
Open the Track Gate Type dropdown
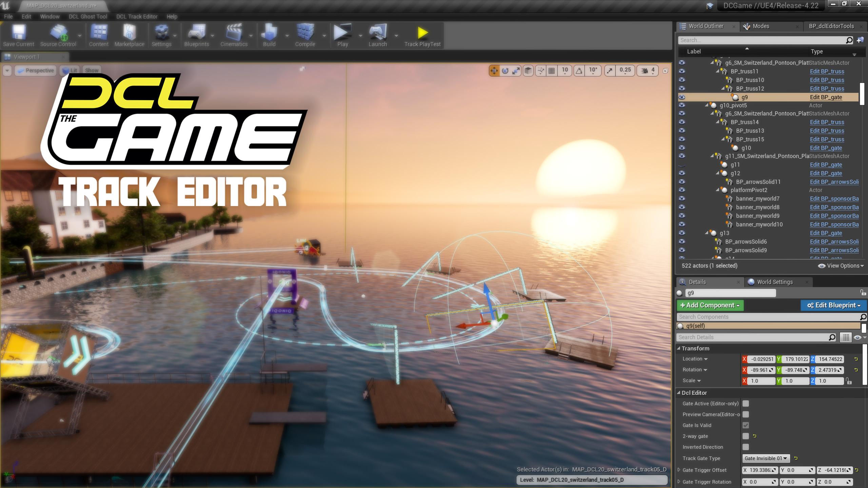click(x=766, y=458)
